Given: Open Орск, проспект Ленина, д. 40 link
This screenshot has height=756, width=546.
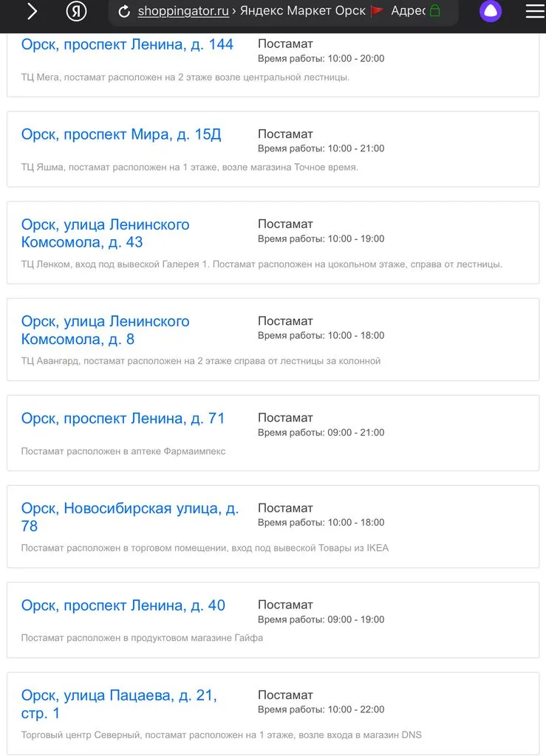Looking at the screenshot, I should tap(123, 605).
